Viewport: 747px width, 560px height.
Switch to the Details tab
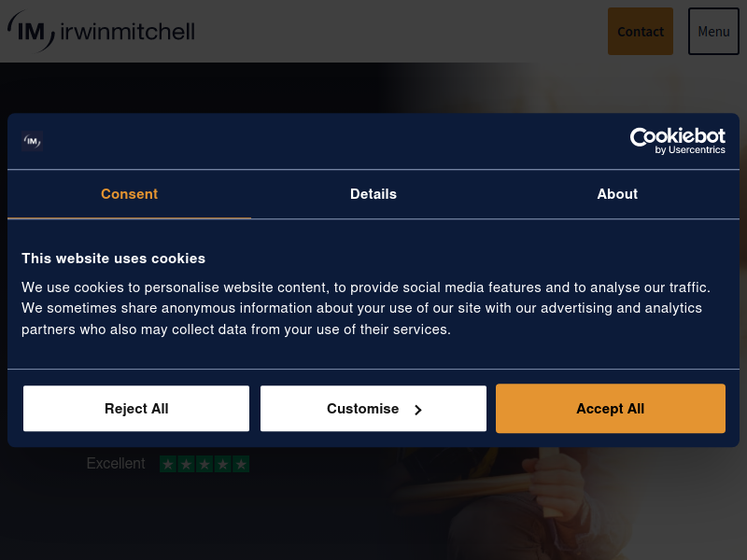[373, 194]
